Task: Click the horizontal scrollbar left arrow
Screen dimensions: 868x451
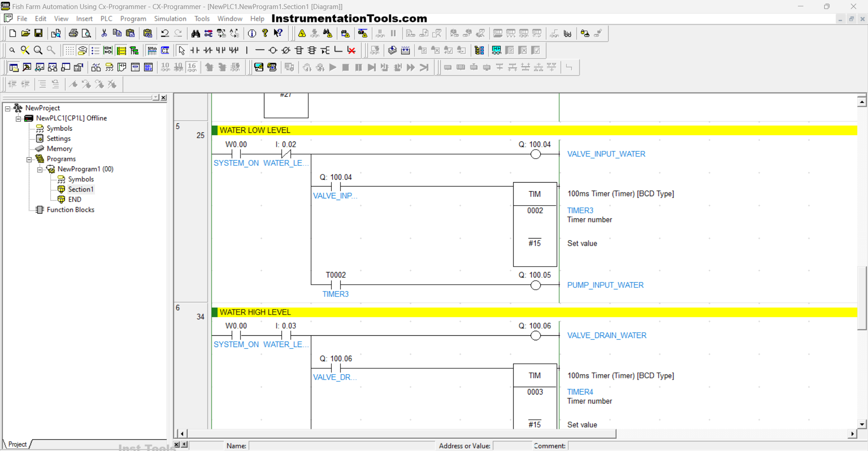Action: click(182, 434)
